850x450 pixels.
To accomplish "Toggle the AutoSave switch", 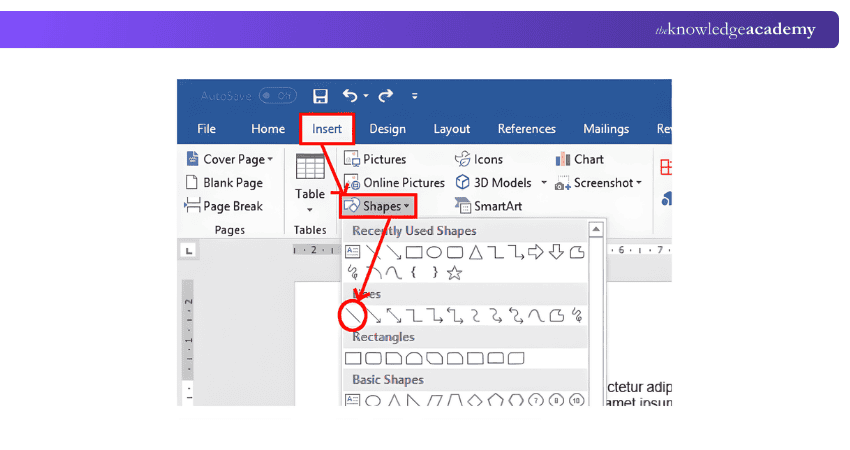I will point(278,96).
